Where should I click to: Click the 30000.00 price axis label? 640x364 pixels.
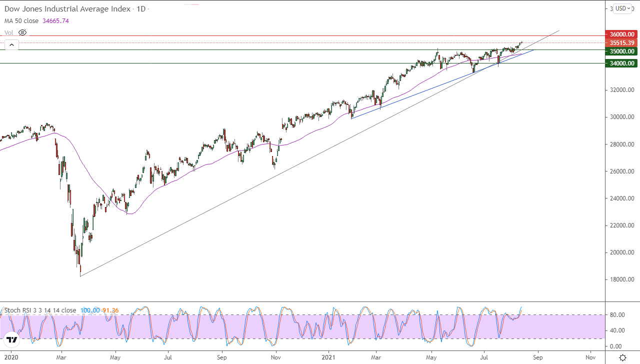[x=622, y=117]
